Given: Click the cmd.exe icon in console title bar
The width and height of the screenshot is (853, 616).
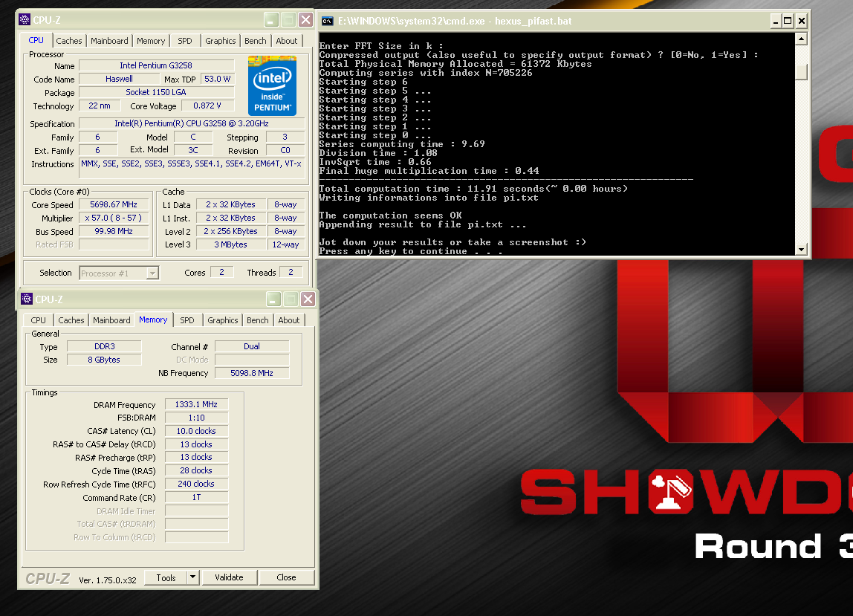Looking at the screenshot, I should pyautogui.click(x=328, y=22).
